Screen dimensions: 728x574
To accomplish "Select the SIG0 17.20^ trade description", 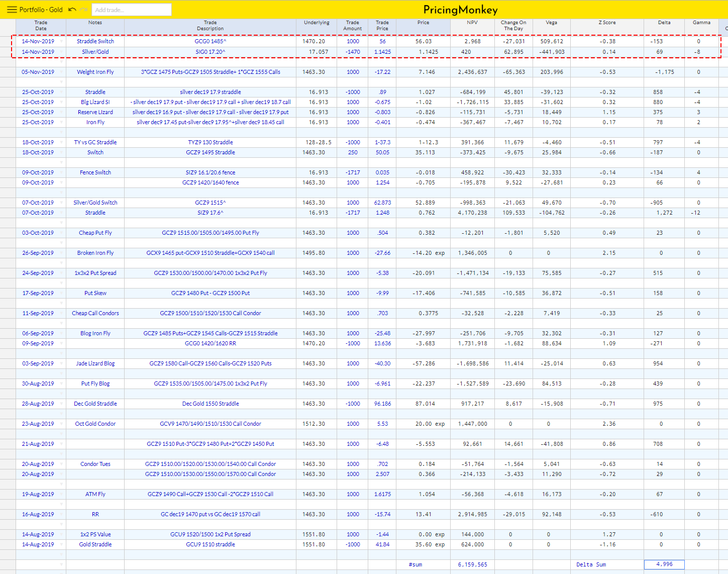I will pos(210,52).
